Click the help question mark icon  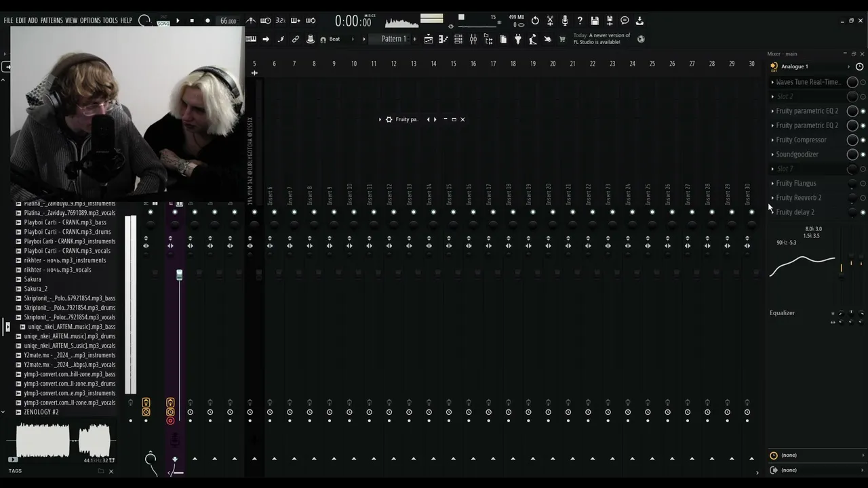(580, 21)
